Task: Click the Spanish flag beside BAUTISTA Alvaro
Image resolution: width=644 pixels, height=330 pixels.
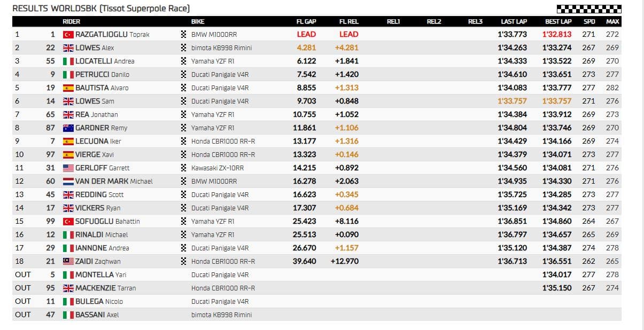Action: [x=68, y=88]
